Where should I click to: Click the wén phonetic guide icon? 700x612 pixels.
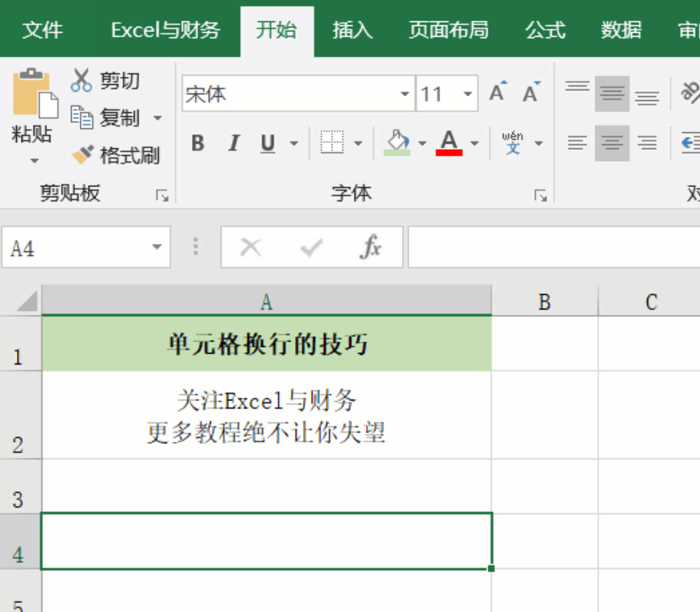point(513,143)
